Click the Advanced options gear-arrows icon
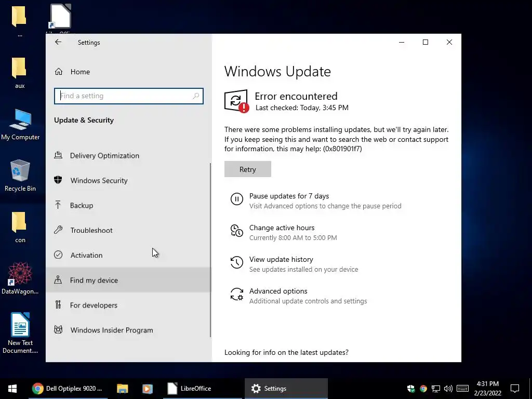The width and height of the screenshot is (532, 399). tap(237, 294)
